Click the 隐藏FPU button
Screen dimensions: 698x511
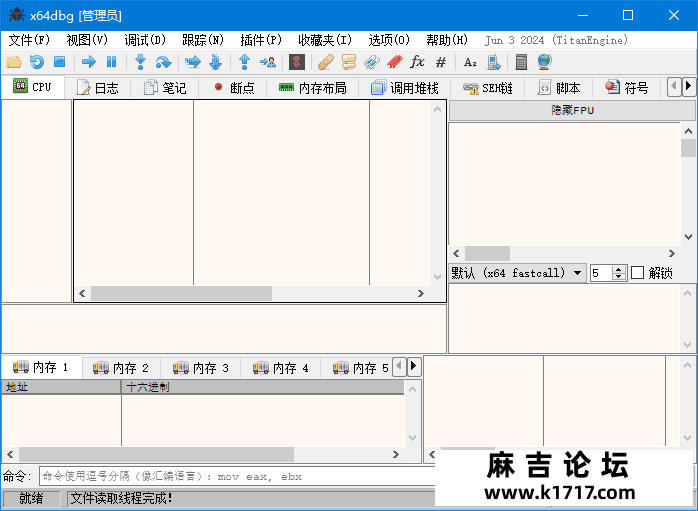click(572, 110)
